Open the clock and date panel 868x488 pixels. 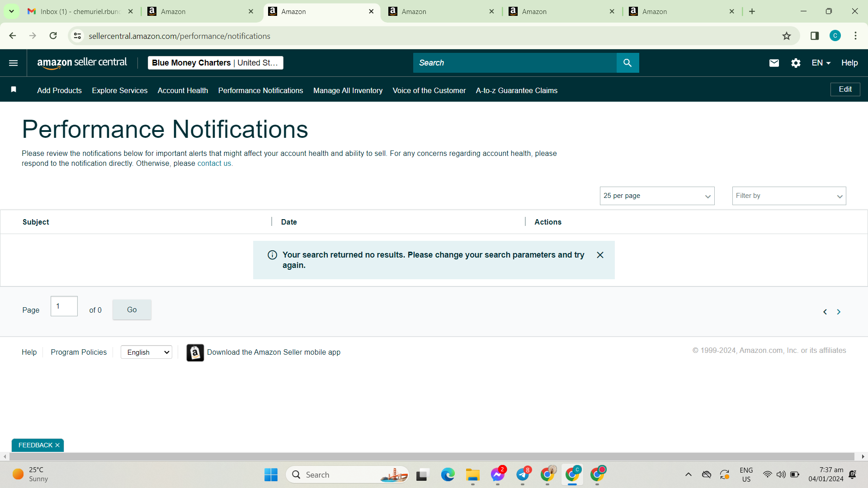[826, 474]
